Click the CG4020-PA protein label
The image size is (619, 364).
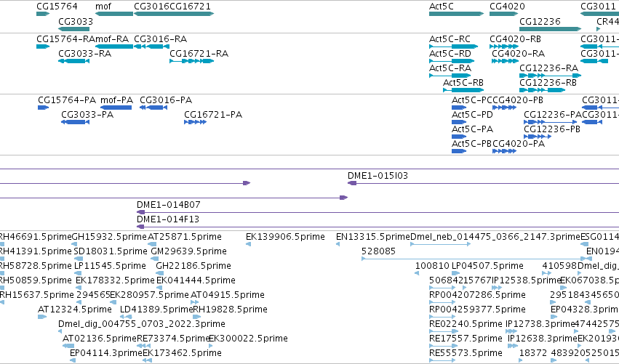[x=519, y=144]
